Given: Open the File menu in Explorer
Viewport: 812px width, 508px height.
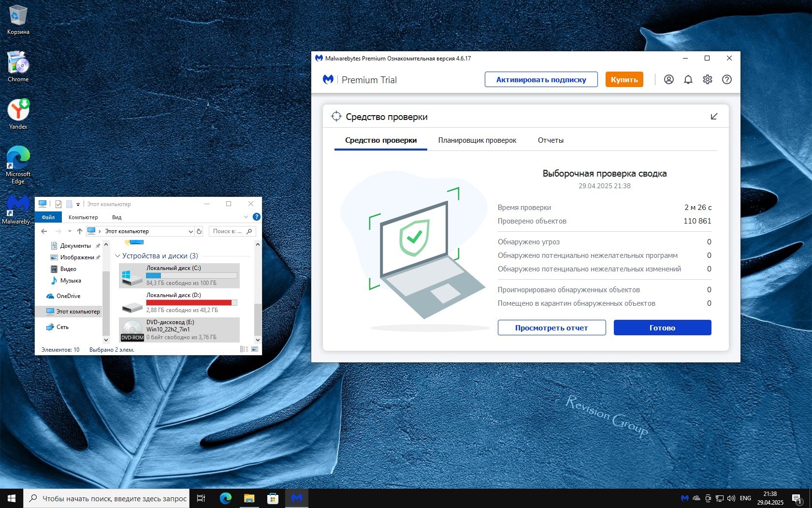Looking at the screenshot, I should tap(48, 217).
